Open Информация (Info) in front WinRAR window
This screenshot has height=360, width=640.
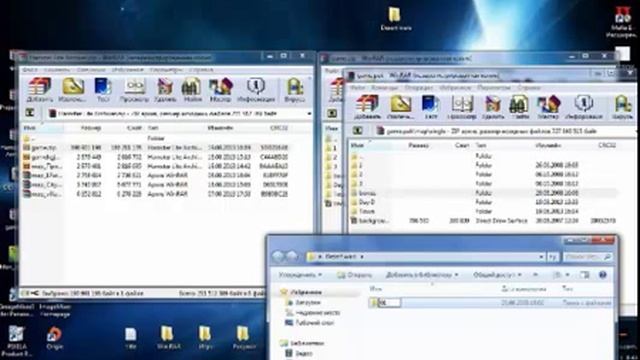tap(584, 107)
